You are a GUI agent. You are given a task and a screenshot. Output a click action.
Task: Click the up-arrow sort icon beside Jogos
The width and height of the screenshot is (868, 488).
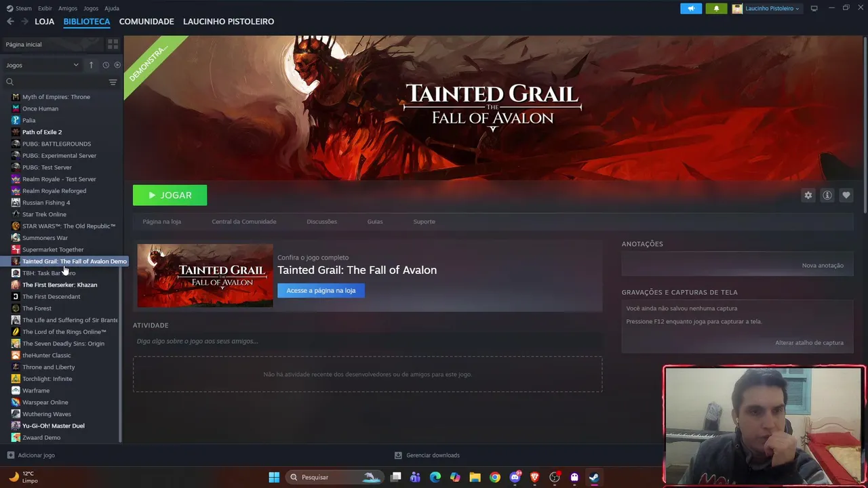91,65
